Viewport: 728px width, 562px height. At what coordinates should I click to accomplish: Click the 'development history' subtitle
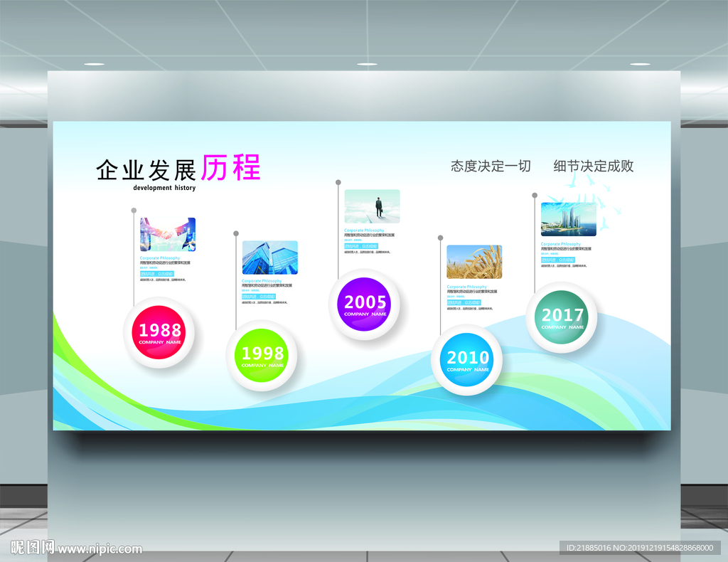[x=164, y=188]
